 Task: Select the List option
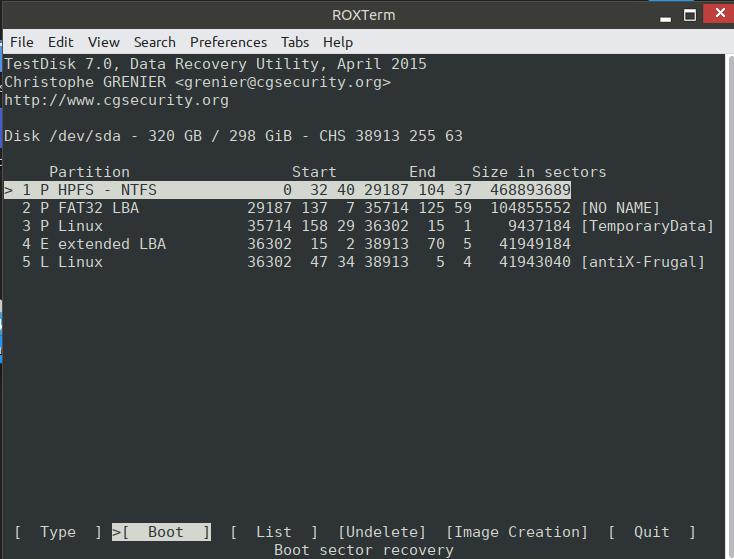click(x=274, y=532)
